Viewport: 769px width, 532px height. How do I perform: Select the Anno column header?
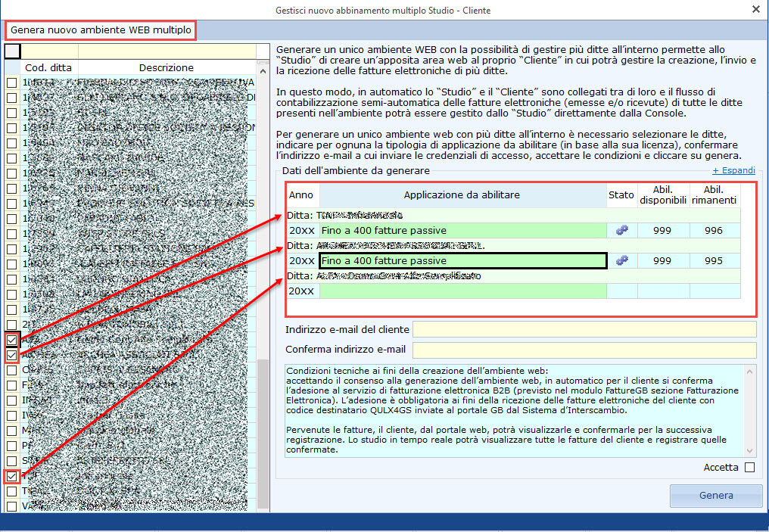[x=301, y=195]
